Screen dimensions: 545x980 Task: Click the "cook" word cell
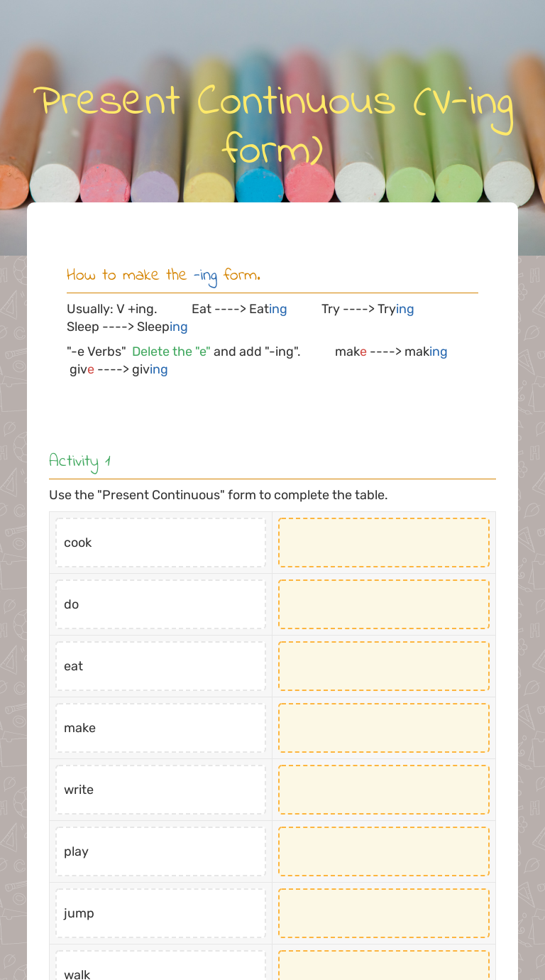coord(160,543)
